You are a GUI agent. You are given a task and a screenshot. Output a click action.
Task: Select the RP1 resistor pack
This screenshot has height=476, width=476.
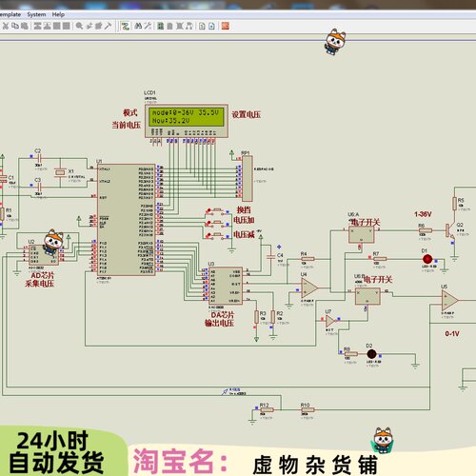pos(248,178)
